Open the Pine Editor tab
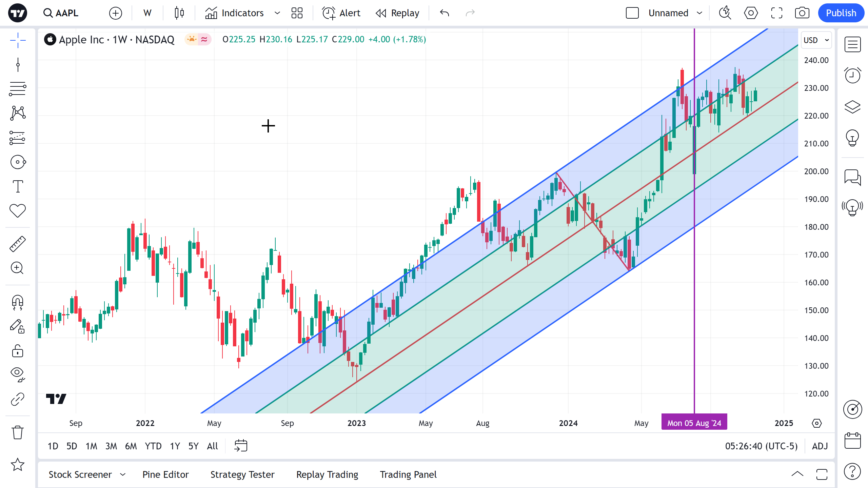 coord(165,474)
